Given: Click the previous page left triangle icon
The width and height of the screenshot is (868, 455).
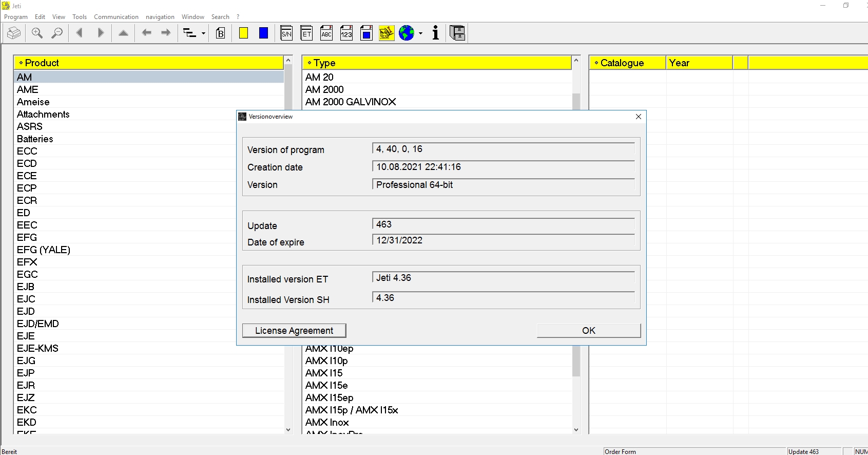Looking at the screenshot, I should point(79,33).
